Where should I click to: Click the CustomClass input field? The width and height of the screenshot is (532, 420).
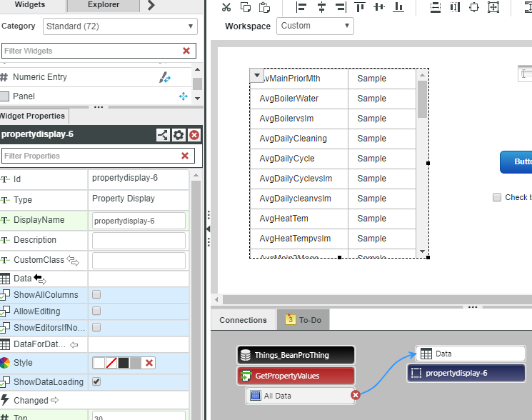[139, 261]
